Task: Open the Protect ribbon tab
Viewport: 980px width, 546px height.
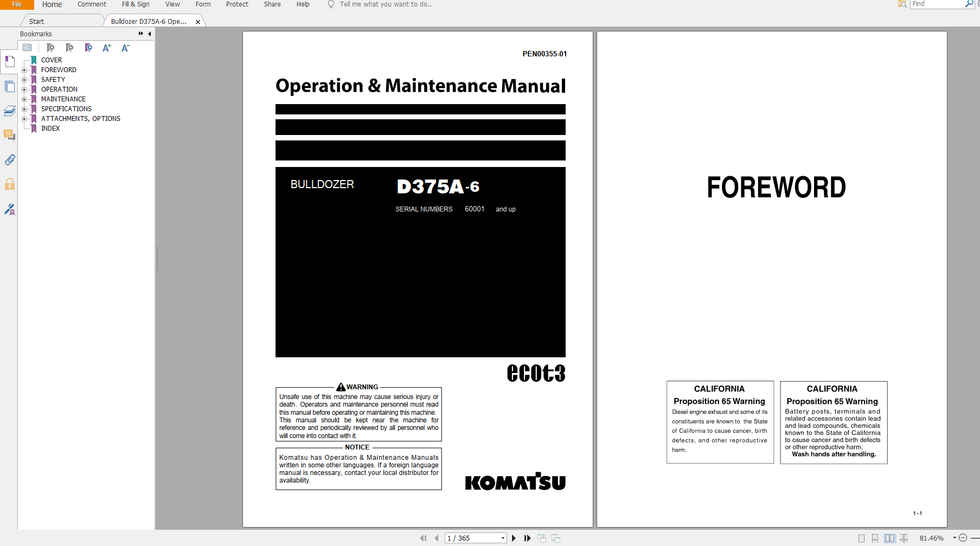Action: click(237, 4)
